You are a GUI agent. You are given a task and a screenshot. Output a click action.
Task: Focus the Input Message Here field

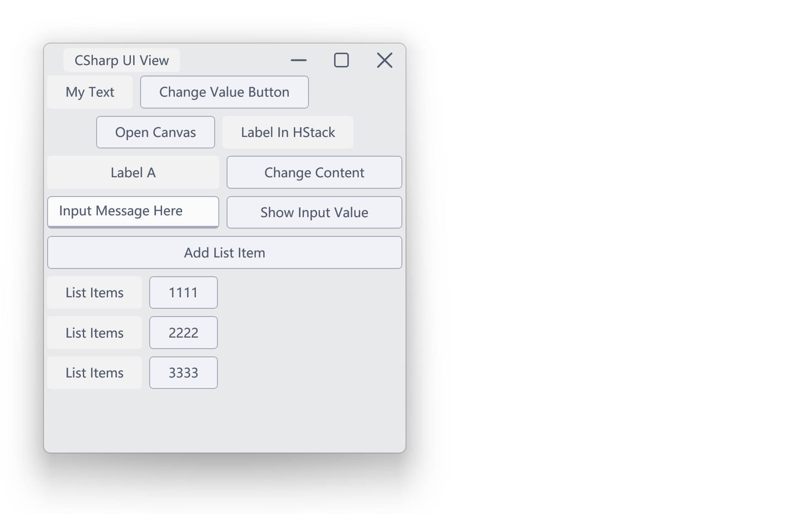[x=133, y=212]
